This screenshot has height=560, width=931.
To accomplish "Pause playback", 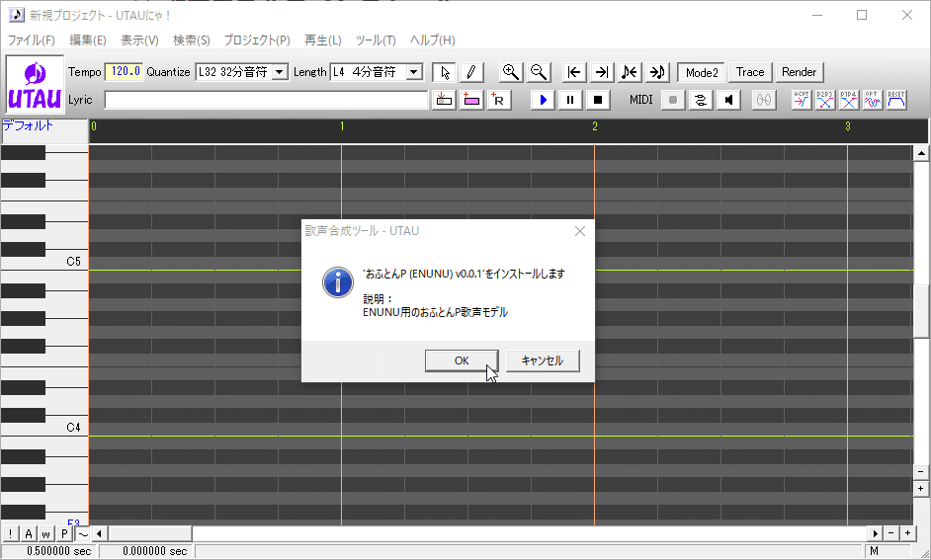I will pos(570,100).
